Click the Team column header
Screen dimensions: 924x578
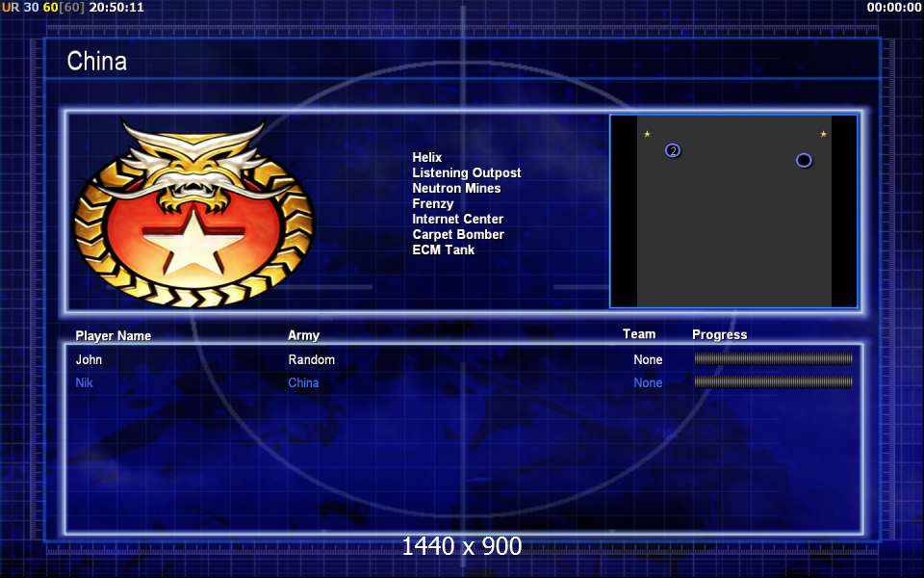(x=639, y=334)
